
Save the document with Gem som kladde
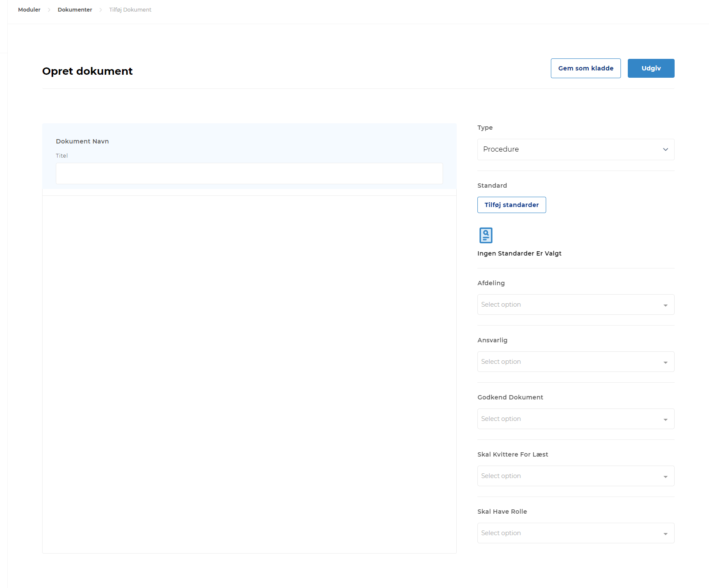point(586,68)
